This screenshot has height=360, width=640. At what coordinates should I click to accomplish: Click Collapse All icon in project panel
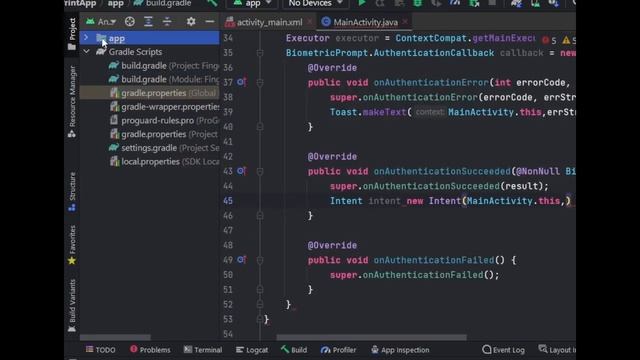pos(167,22)
